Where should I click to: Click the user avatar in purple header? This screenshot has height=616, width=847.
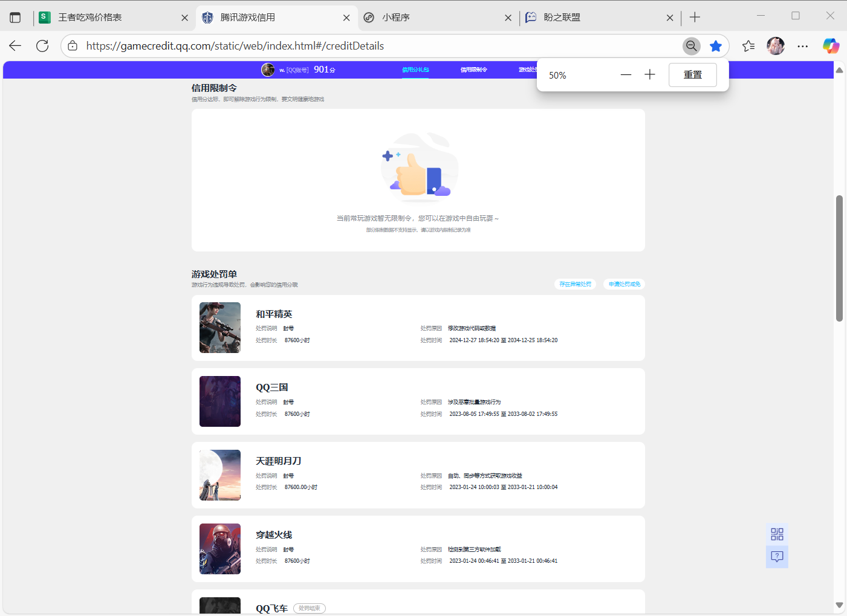pyautogui.click(x=268, y=70)
